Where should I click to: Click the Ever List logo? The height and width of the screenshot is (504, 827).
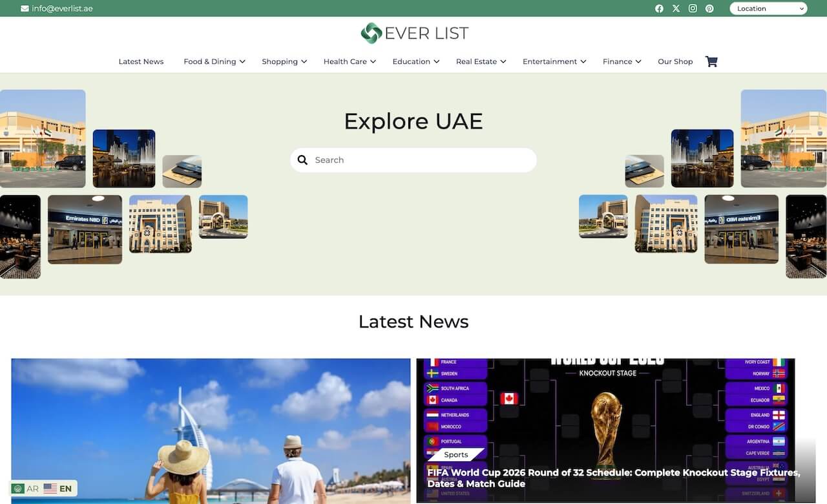point(414,33)
